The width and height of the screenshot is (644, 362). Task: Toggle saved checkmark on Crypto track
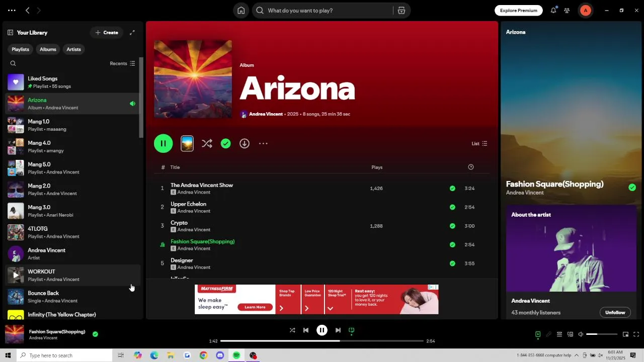[452, 226]
